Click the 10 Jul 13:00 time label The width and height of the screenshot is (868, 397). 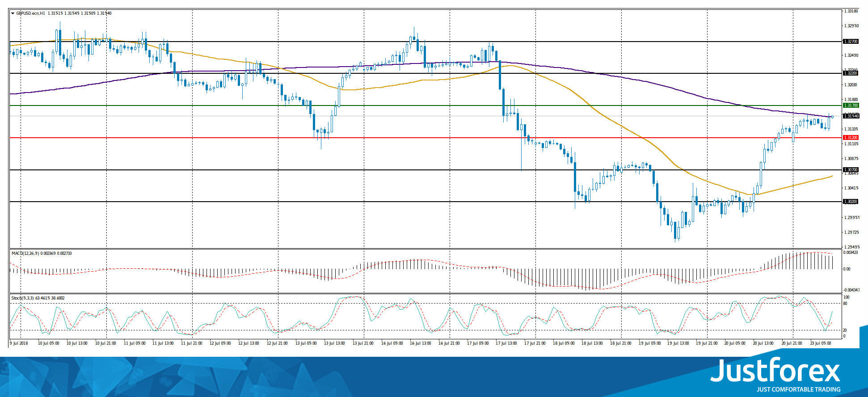pos(77,343)
